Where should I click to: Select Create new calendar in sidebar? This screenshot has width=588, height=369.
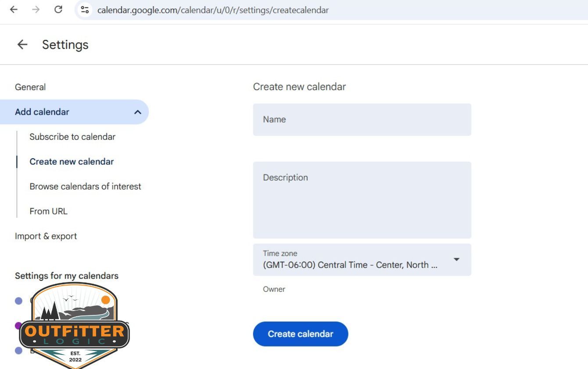[71, 161]
